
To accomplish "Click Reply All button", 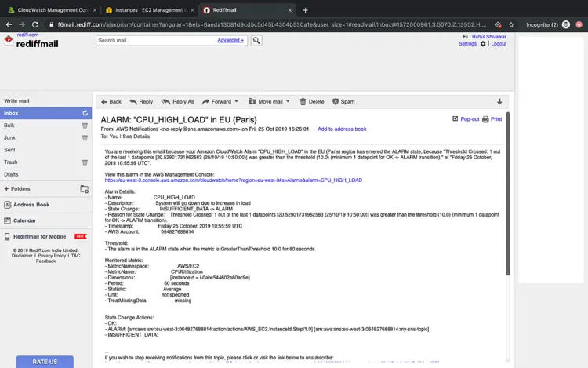I will click(177, 102).
